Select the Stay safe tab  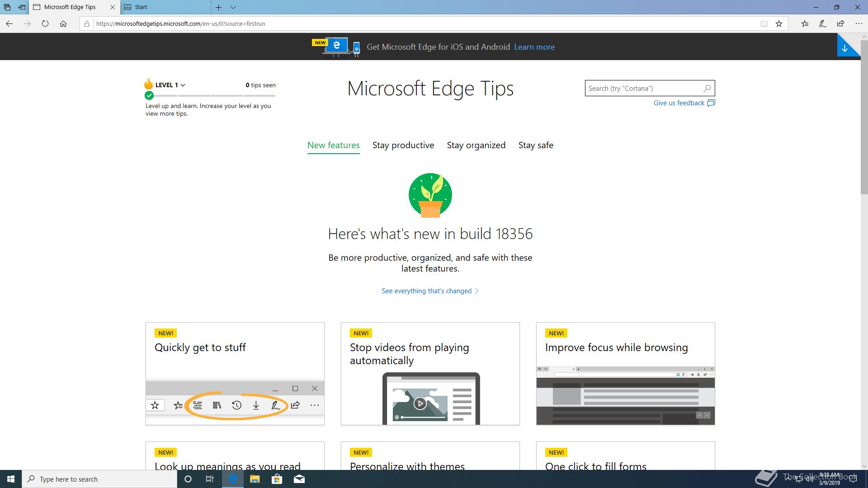pos(536,145)
